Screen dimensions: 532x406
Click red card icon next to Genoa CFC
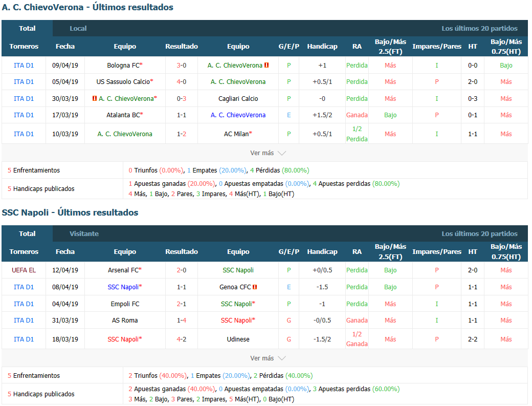click(x=255, y=287)
